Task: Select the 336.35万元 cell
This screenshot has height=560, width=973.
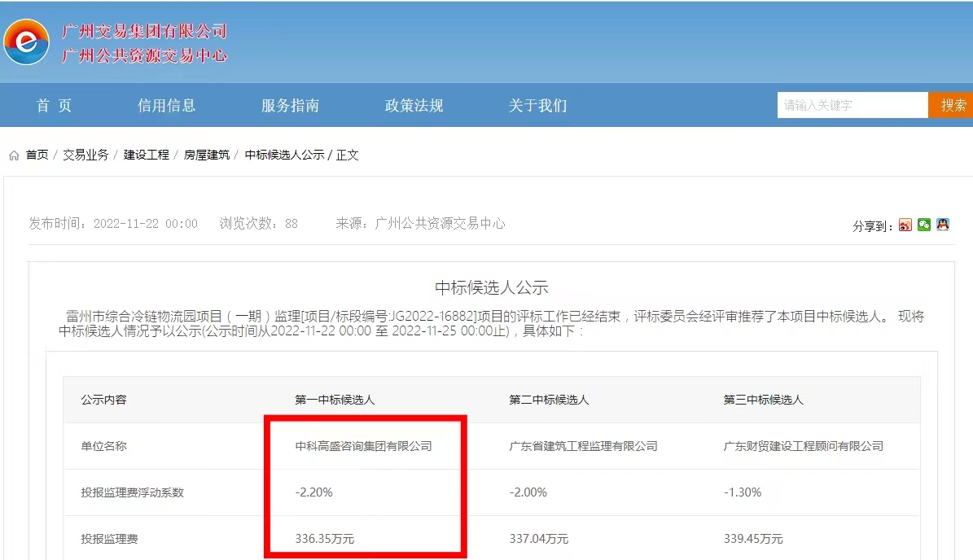Action: pos(325,539)
